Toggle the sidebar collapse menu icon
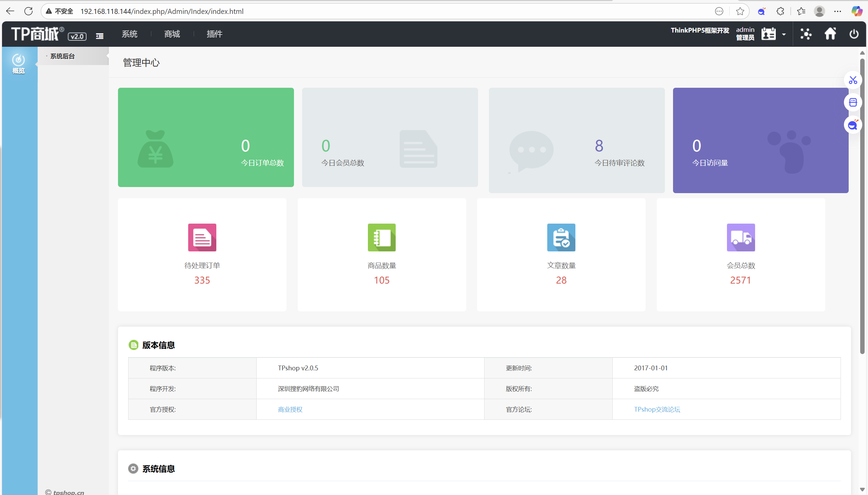This screenshot has height=495, width=868. coord(100,36)
